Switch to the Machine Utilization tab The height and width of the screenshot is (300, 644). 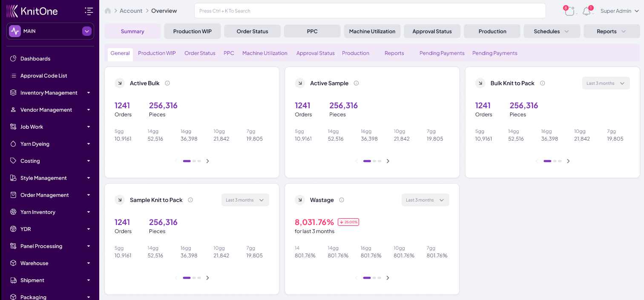point(372,31)
